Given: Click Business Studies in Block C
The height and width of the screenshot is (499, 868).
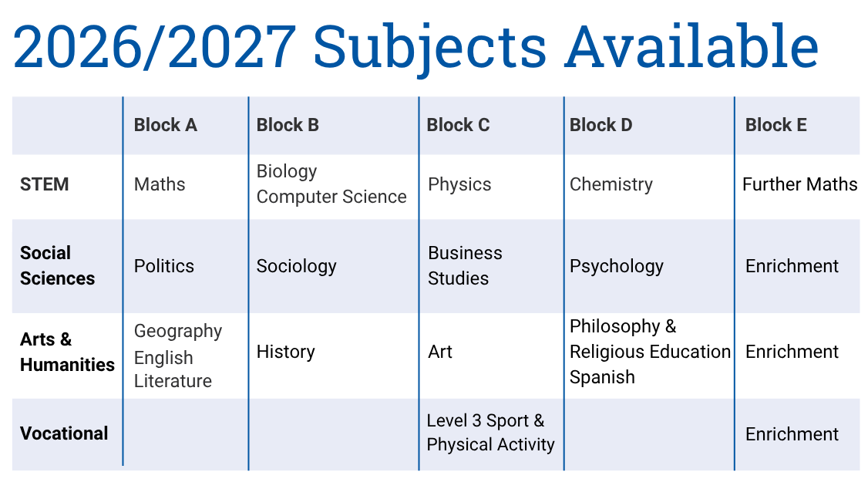Looking at the screenshot, I should click(x=465, y=266).
